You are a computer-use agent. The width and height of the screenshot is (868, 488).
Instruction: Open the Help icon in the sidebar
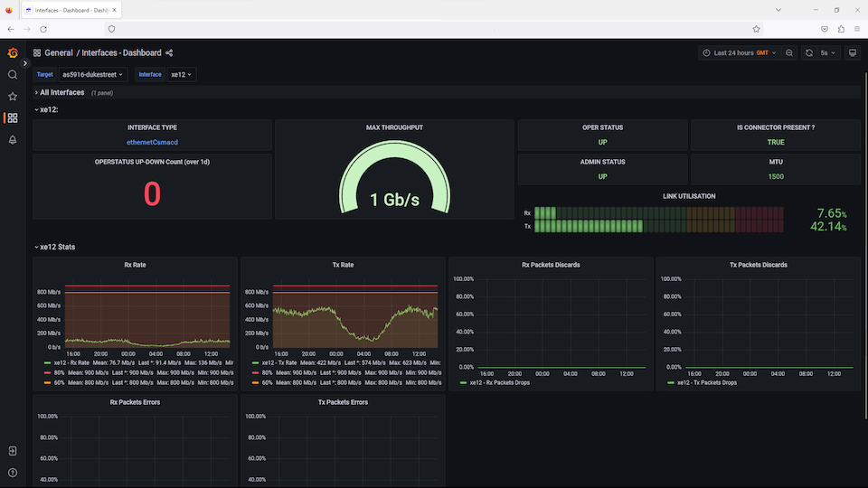pos(12,473)
